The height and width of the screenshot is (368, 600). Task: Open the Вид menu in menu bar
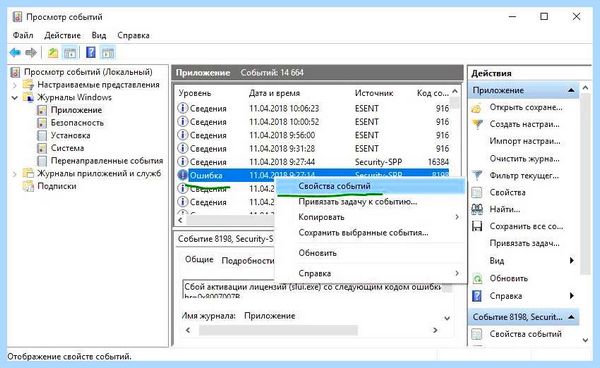click(99, 35)
